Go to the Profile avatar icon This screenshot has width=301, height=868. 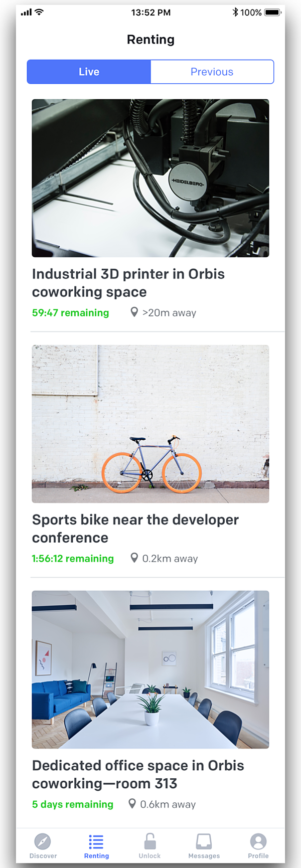tap(258, 841)
